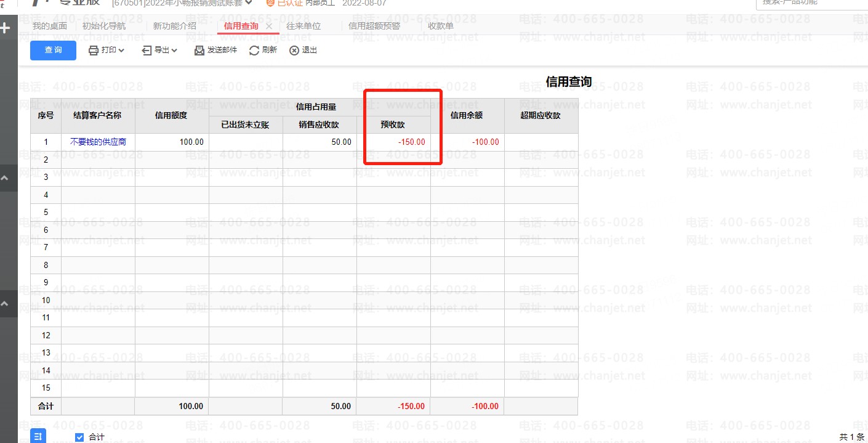The image size is (868, 443).
Task: Switch to the 信用超额预警 tab
Action: 374,26
